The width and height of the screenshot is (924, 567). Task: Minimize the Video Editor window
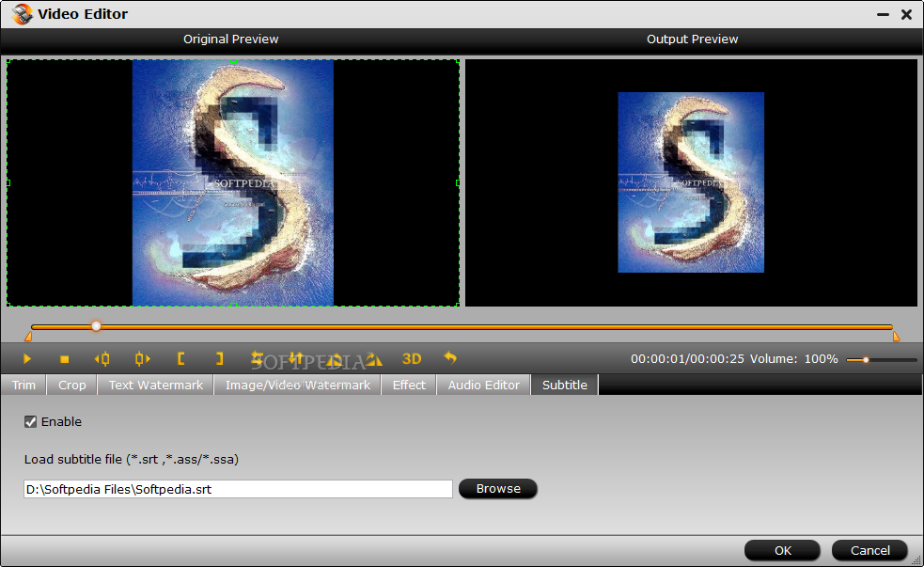coord(883,14)
